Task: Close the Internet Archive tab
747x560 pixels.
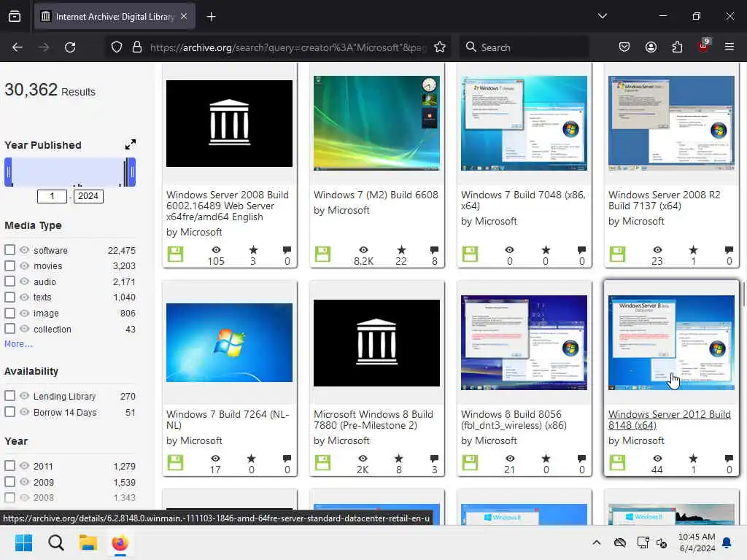Action: (184, 17)
